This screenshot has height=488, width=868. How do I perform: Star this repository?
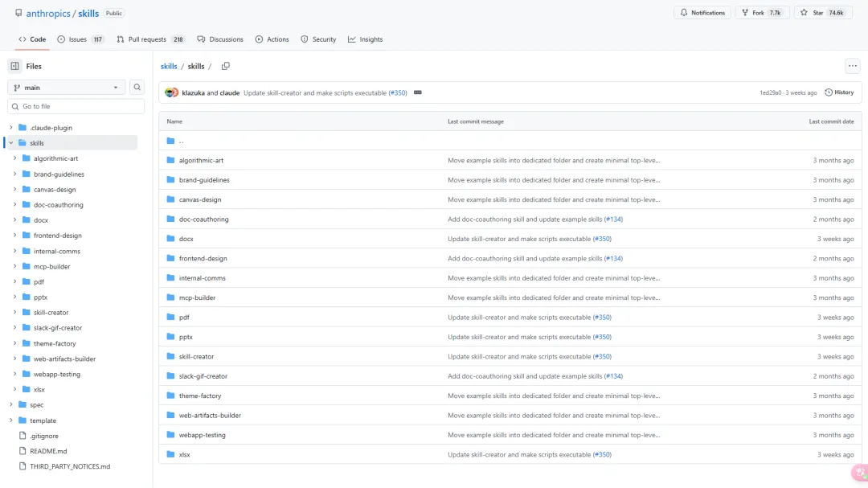click(824, 13)
